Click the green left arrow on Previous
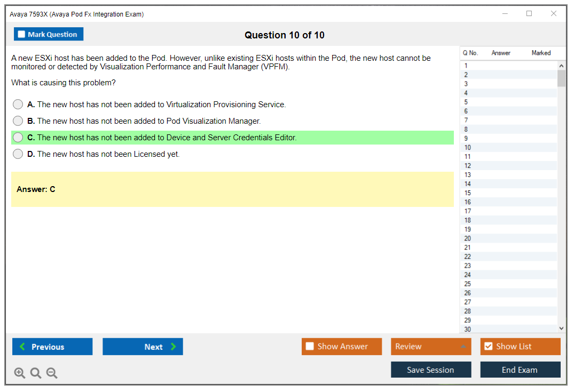This screenshot has width=574, height=392. [22, 347]
